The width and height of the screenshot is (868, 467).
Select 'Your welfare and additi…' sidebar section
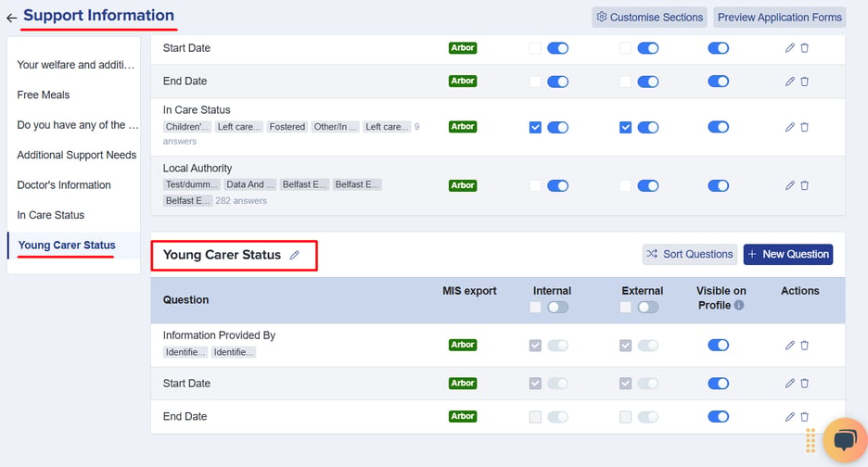75,65
